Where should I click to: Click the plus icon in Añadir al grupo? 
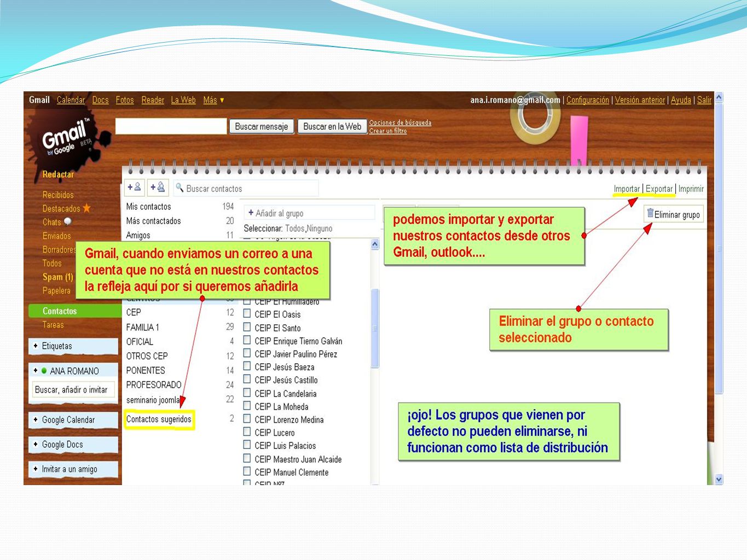point(251,213)
